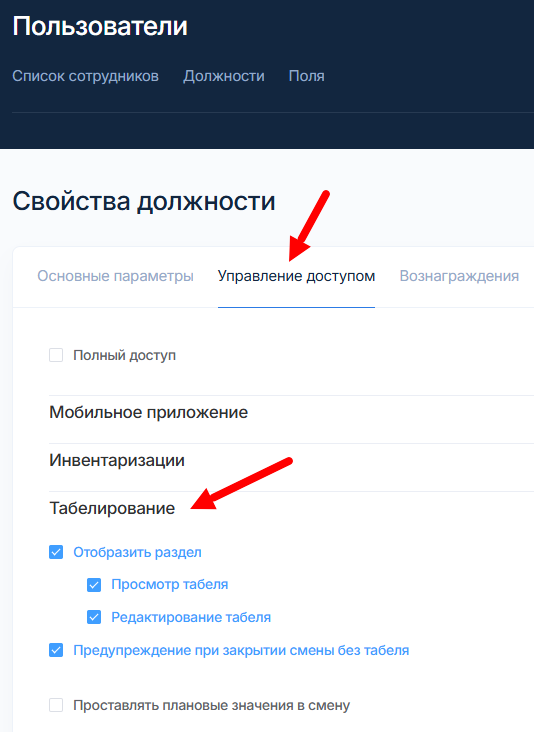Click the Пользователи page title
Image resolution: width=534 pixels, height=732 pixels.
tap(100, 26)
